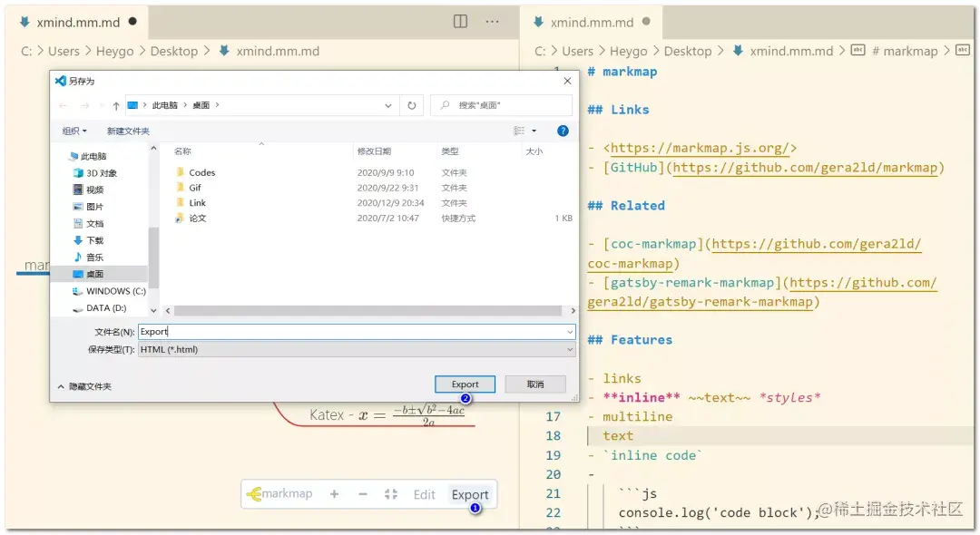Click the ## Related heading line
The image size is (980, 535).
coord(625,205)
